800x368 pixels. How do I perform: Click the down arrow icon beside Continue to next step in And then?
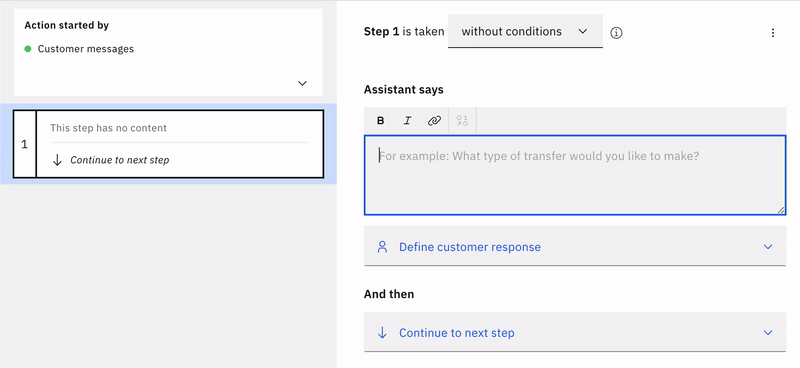click(x=382, y=333)
